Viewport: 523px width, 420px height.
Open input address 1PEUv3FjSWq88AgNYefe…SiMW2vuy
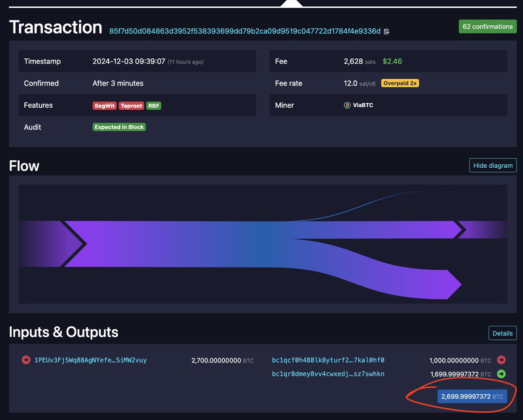coord(90,360)
